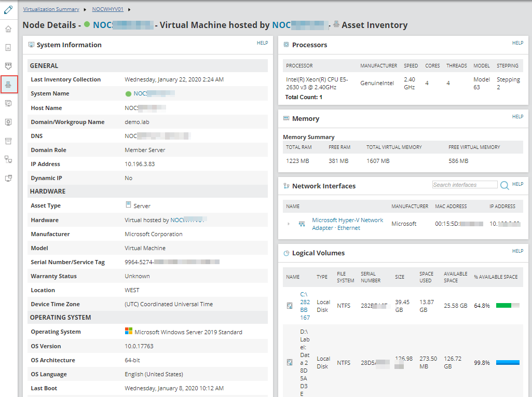Open Virtualization Summary breadcrumb link

click(51, 9)
